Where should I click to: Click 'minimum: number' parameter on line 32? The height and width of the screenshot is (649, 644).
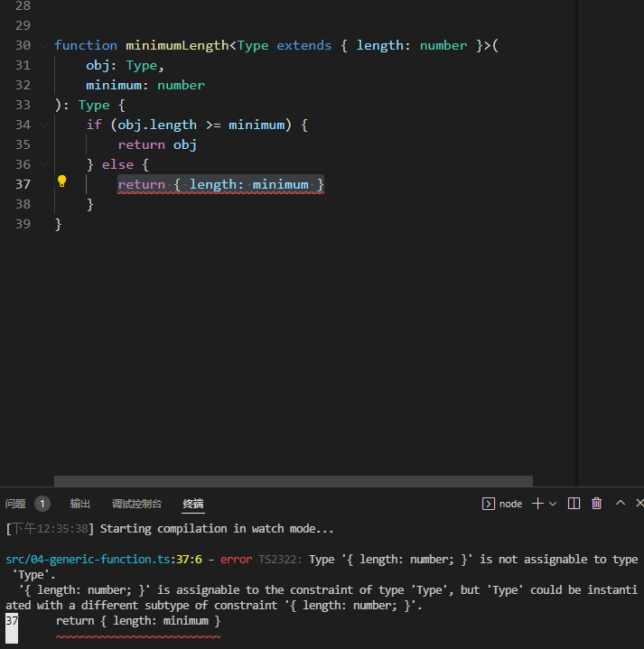pos(145,85)
